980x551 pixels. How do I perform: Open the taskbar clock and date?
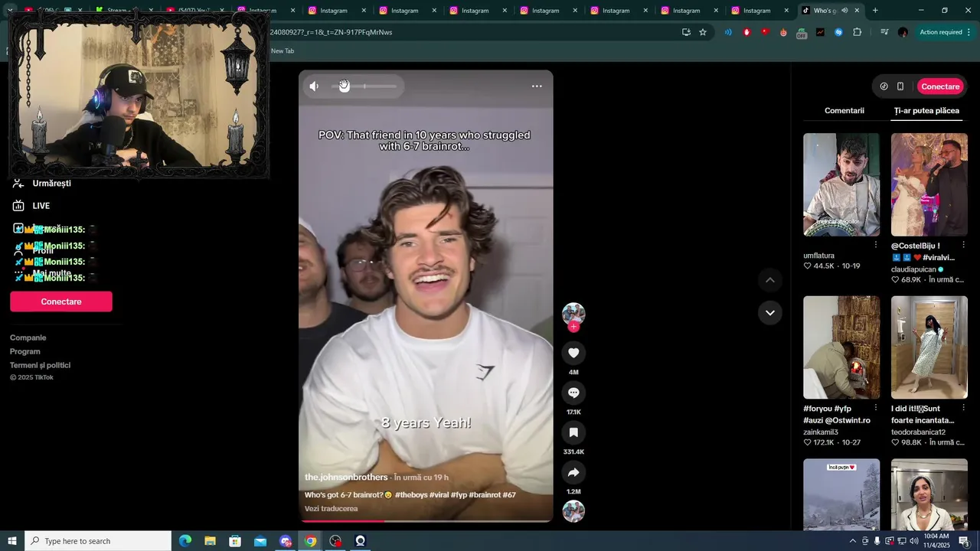click(x=936, y=541)
